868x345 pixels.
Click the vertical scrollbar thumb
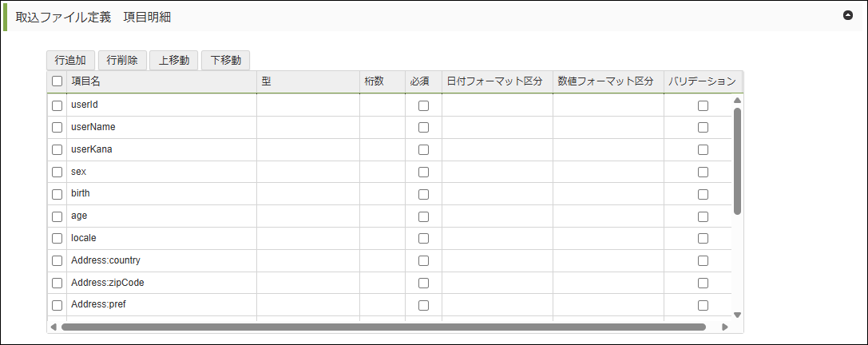(737, 160)
